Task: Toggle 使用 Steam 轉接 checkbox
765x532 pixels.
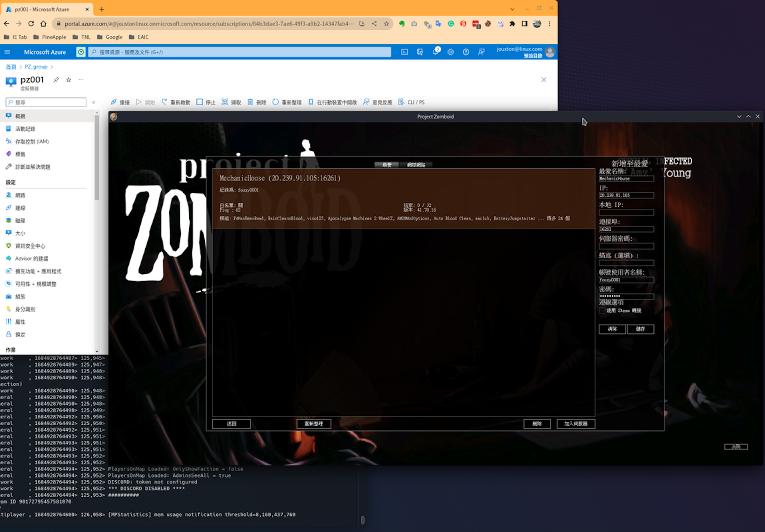Action: point(602,311)
